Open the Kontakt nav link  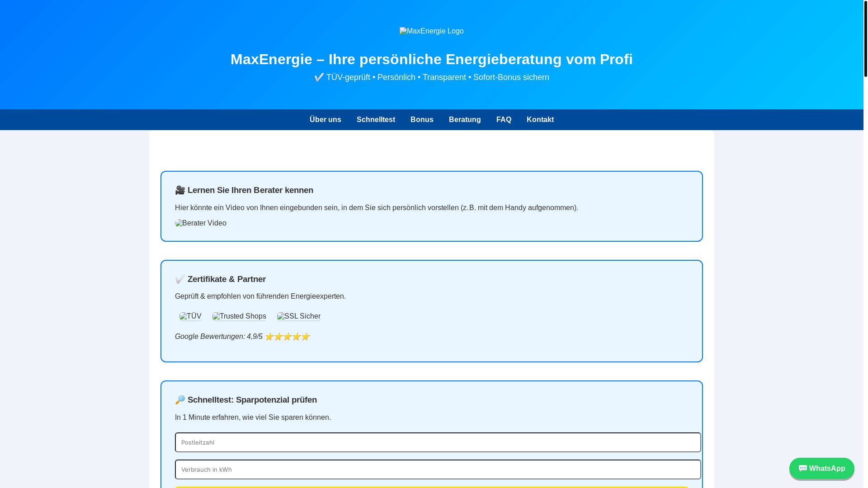coord(540,120)
